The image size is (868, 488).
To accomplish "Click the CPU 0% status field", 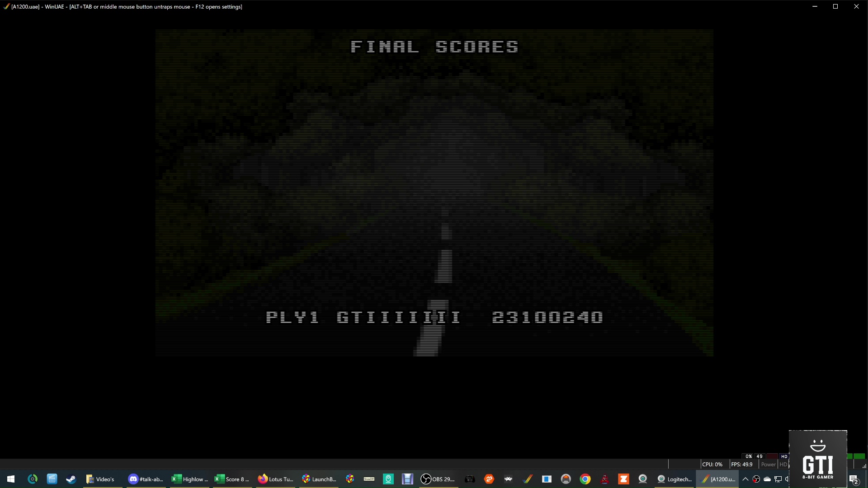I will pyautogui.click(x=712, y=465).
